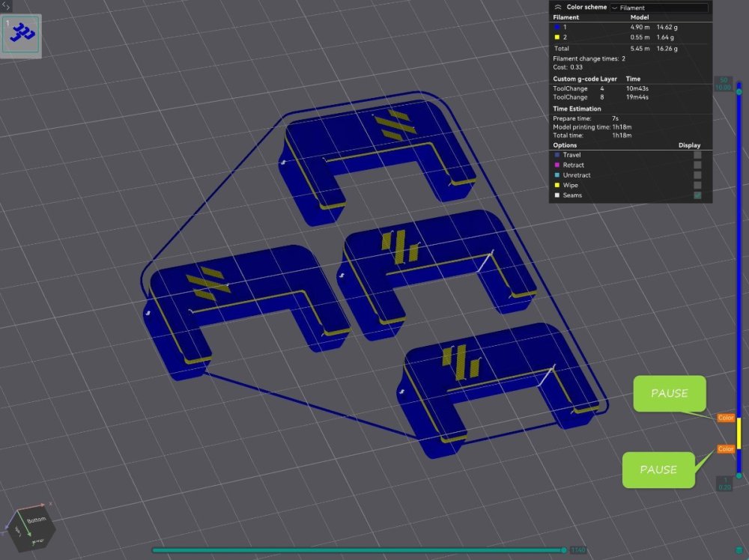Open the Color scheme Filament dropdown
This screenshot has width=749, height=560.
(658, 7)
